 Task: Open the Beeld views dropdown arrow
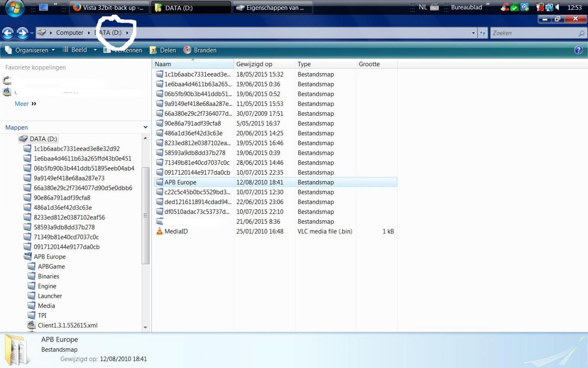coord(95,50)
